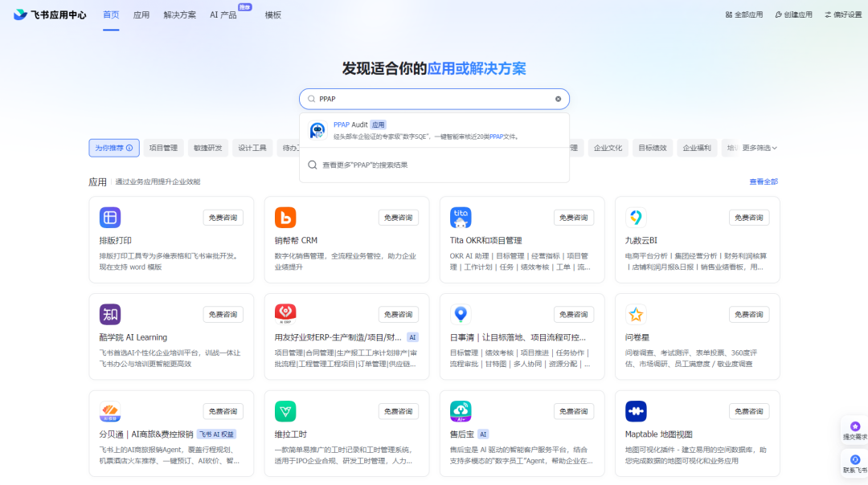The image size is (868, 485).
Task: Click the 联系飞书 floating icon
Action: coord(855,459)
